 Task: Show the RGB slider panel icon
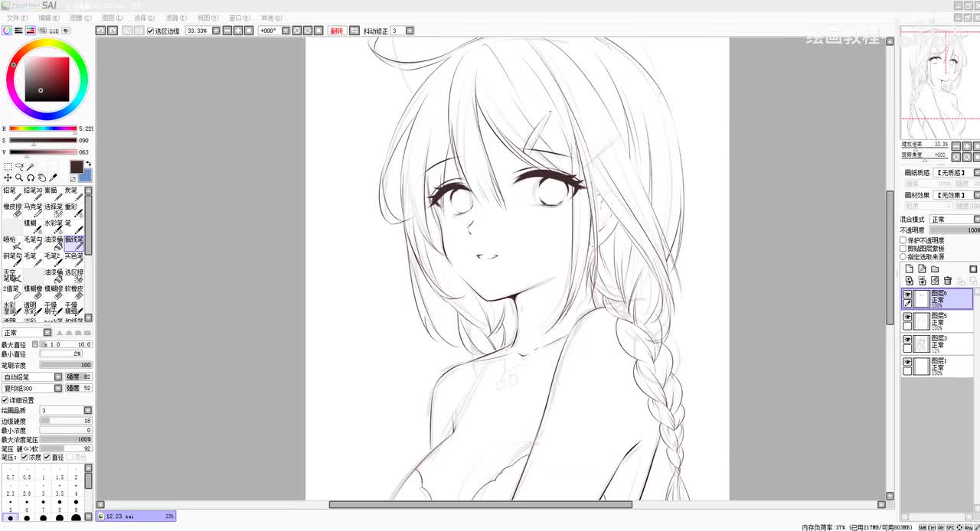[x=18, y=31]
